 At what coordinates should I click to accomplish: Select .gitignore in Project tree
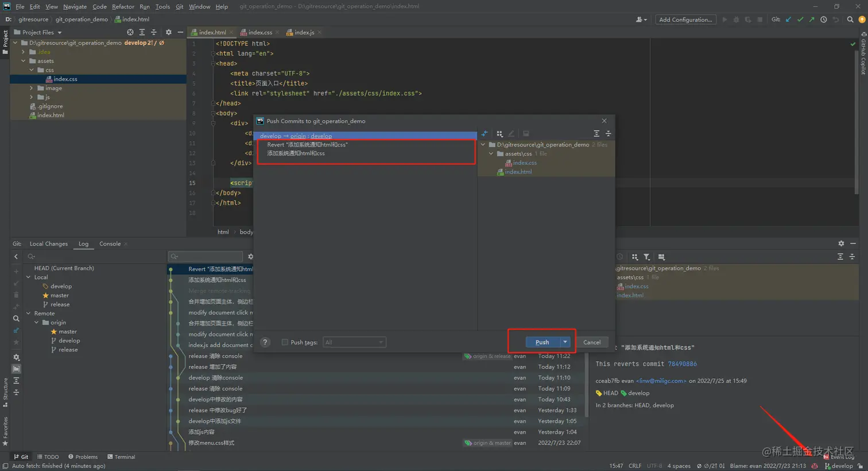coord(50,106)
